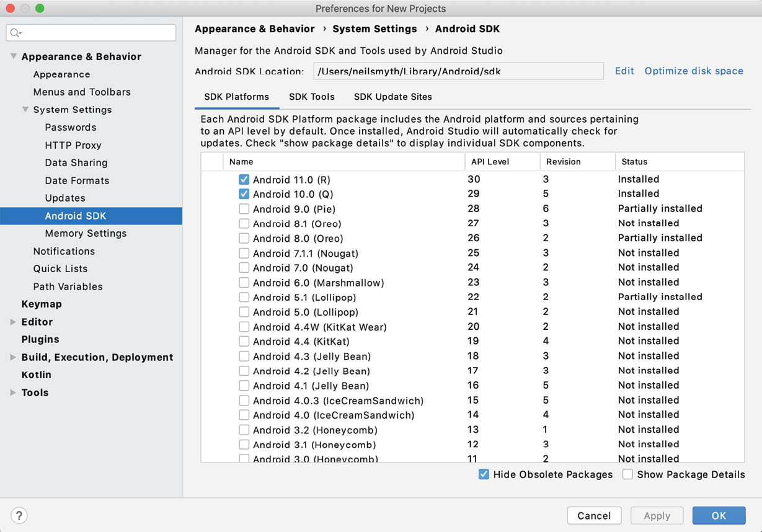The height and width of the screenshot is (532, 762).
Task: Uncheck the Android 10.0 (Q) checkbox
Action: 244,194
